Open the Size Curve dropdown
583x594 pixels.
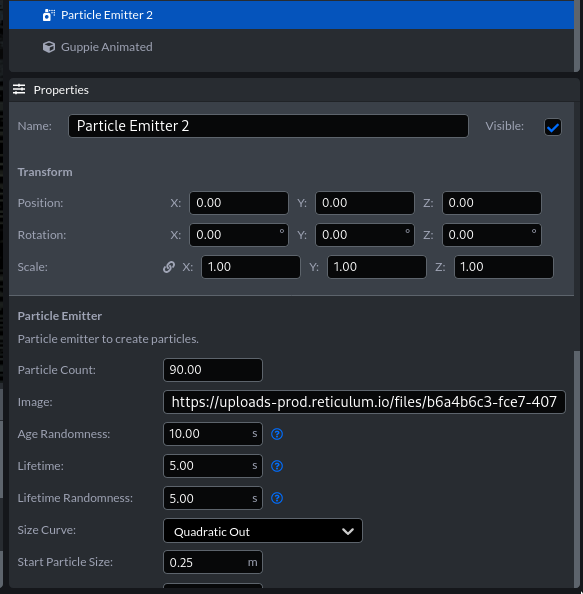[263, 531]
